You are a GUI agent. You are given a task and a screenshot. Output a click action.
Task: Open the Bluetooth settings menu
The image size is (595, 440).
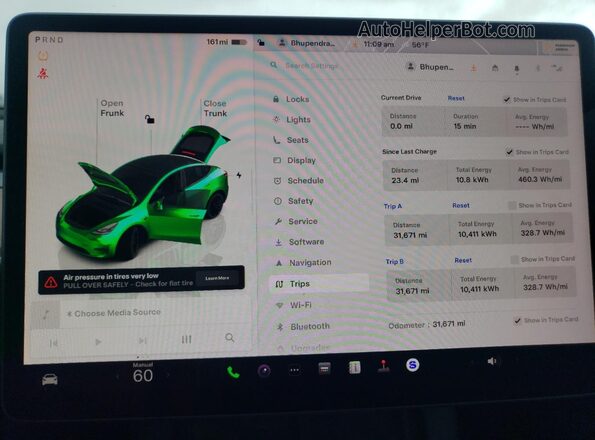click(303, 326)
